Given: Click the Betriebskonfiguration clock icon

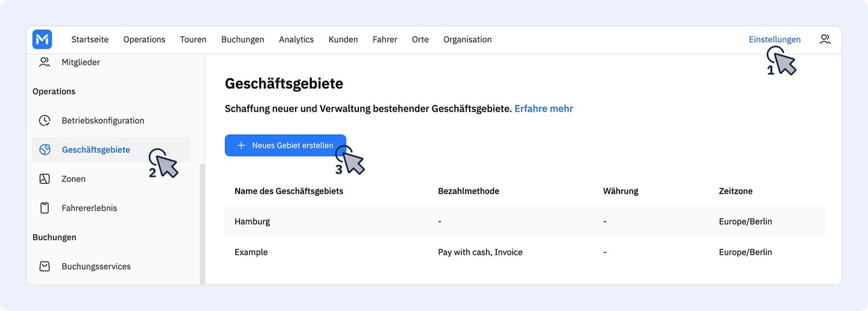Looking at the screenshot, I should click(44, 121).
